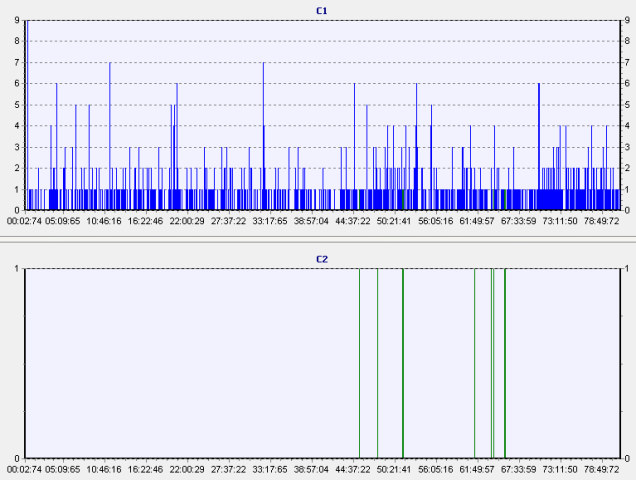Click the C1 spike reaching 7 near 10:46:16
Image resolution: width=636 pixels, height=480 pixels.
(110, 136)
